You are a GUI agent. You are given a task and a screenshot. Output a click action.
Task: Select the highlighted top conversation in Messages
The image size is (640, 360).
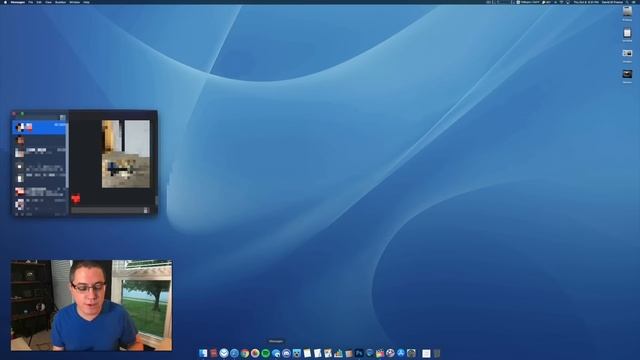(x=40, y=127)
